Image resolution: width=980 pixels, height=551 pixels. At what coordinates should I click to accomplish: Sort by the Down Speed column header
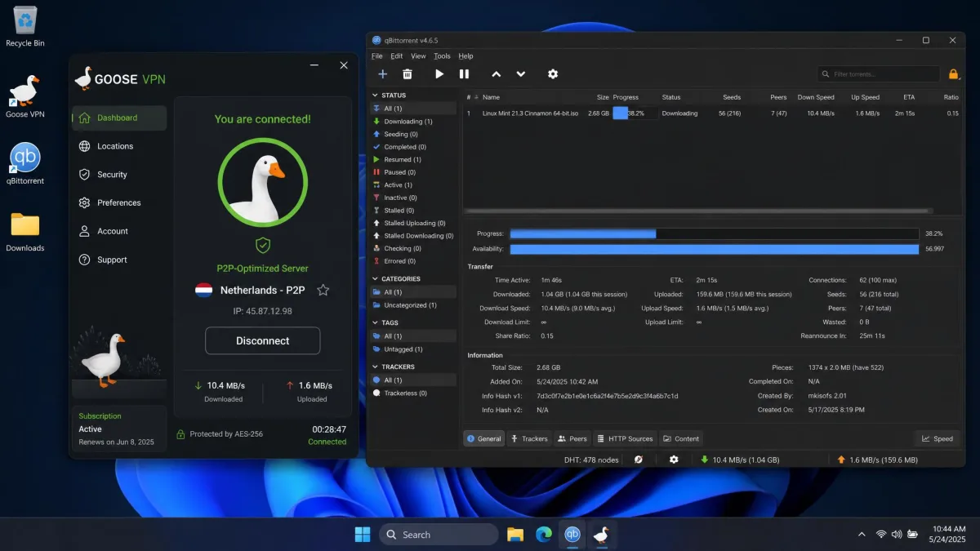tap(816, 97)
